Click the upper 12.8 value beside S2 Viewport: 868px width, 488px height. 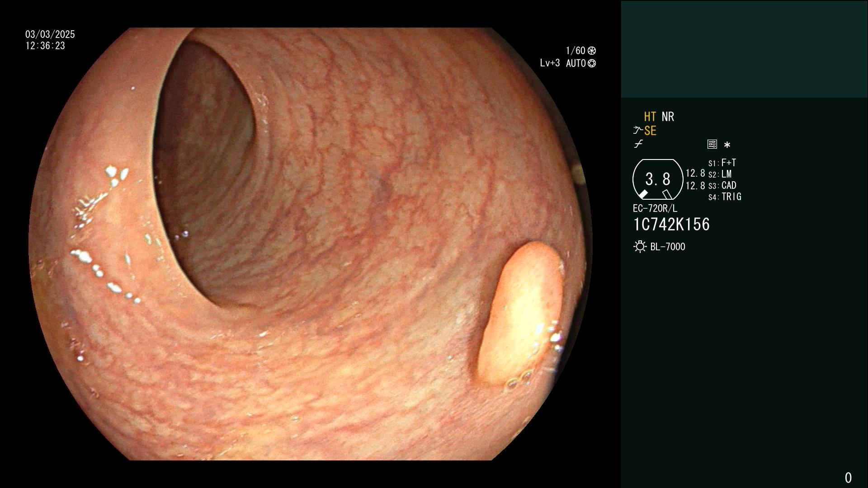[x=695, y=173]
